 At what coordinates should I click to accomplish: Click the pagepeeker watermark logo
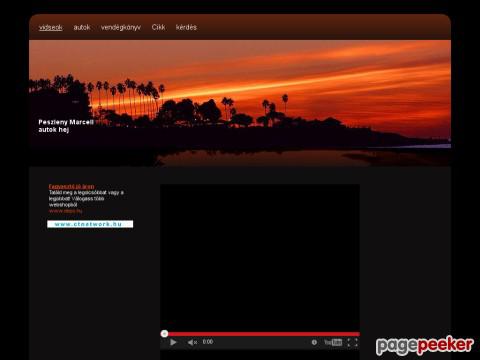click(x=425, y=346)
